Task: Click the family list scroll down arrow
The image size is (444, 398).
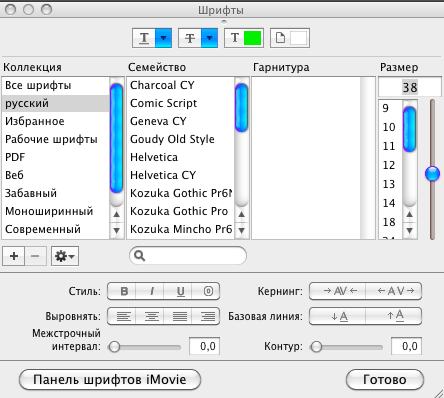Action: click(242, 230)
